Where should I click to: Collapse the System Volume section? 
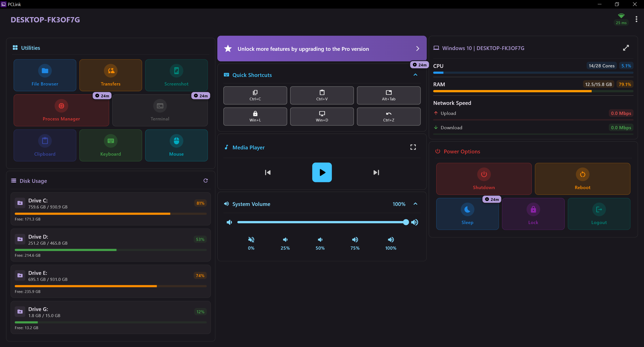click(415, 204)
